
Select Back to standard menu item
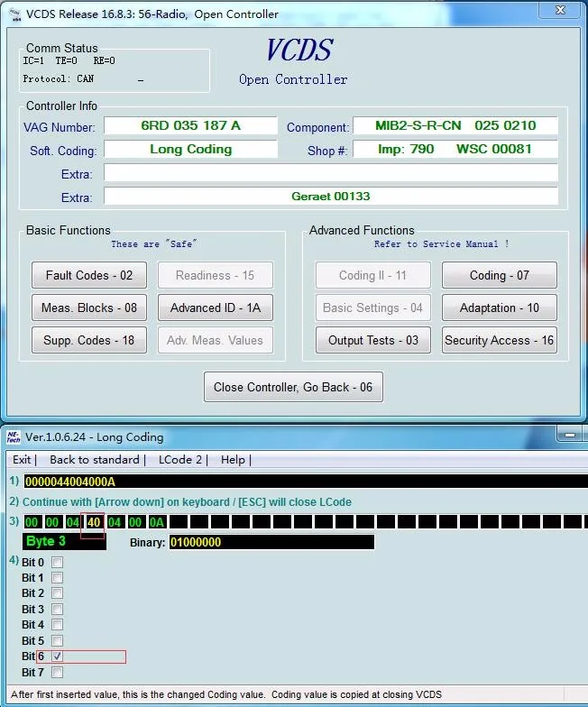(95, 460)
